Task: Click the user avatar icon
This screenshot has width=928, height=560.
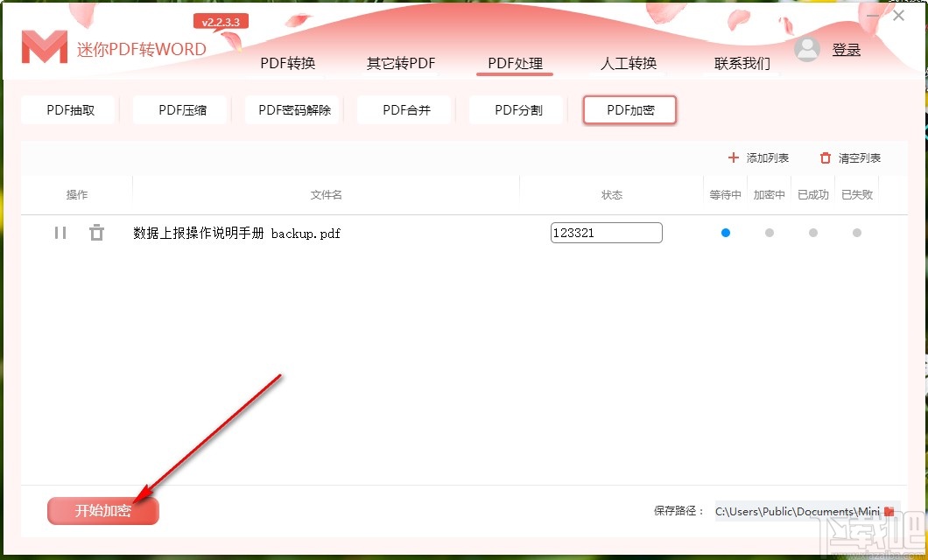Action: click(x=807, y=49)
